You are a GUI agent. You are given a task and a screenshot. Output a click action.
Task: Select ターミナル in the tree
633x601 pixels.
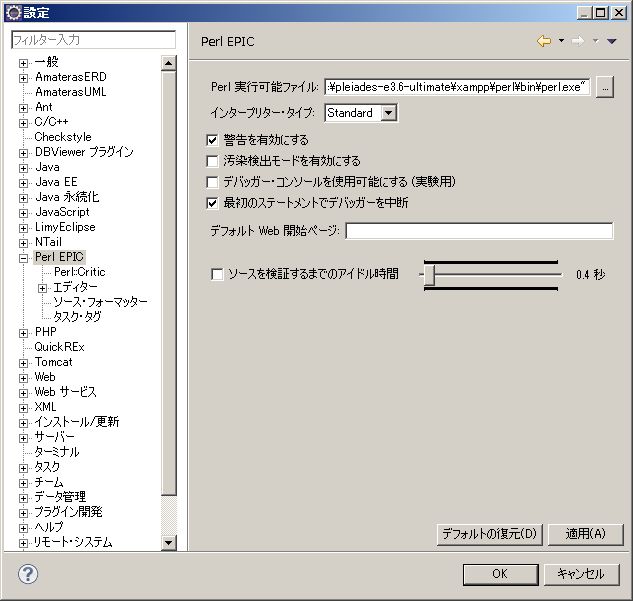pyautogui.click(x=57, y=452)
